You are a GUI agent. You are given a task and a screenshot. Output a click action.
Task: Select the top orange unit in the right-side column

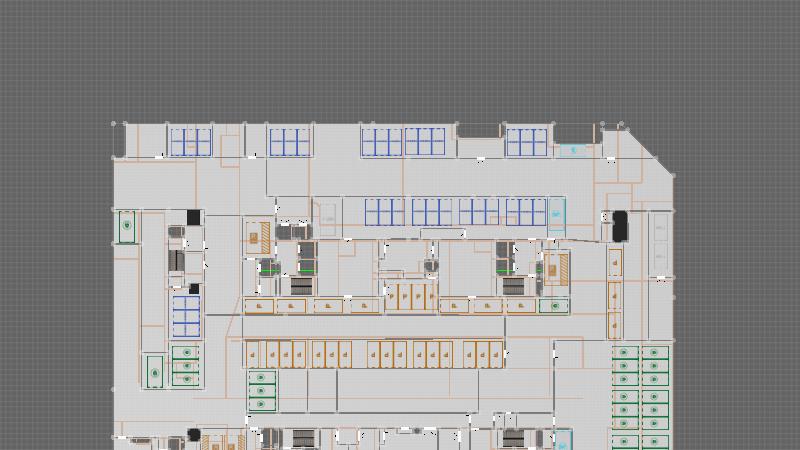coord(615,263)
